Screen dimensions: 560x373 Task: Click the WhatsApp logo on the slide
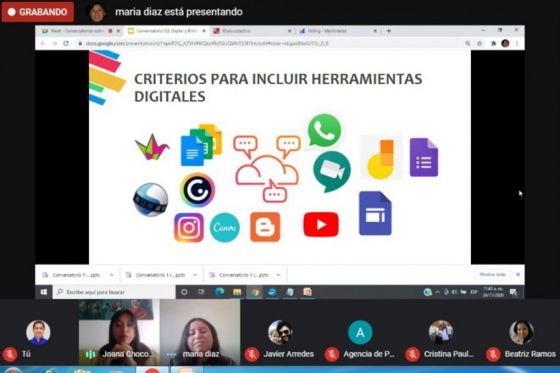pos(324,131)
